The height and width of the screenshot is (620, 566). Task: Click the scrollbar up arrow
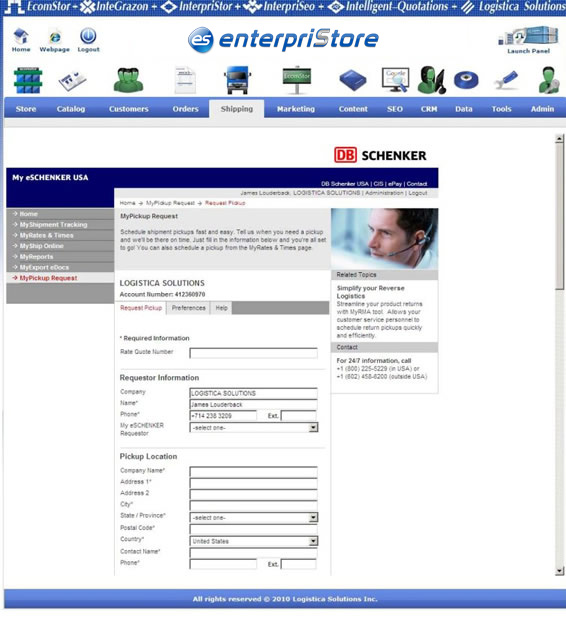click(x=559, y=139)
